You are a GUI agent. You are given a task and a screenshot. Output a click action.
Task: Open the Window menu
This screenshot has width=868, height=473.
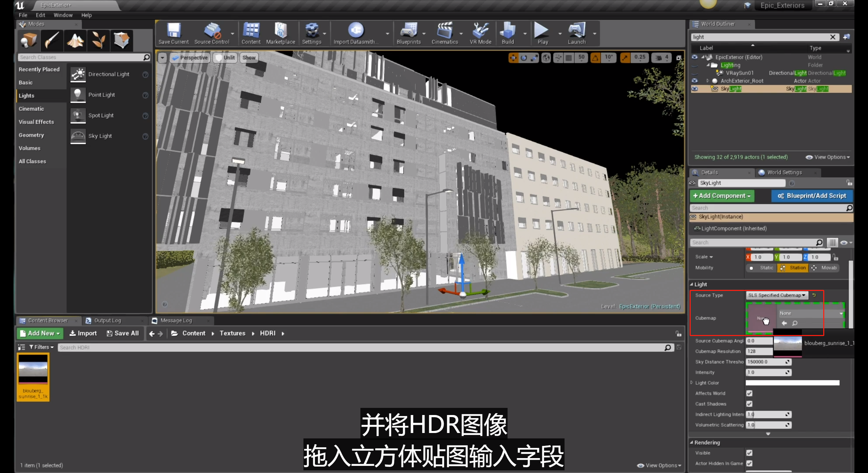click(63, 15)
